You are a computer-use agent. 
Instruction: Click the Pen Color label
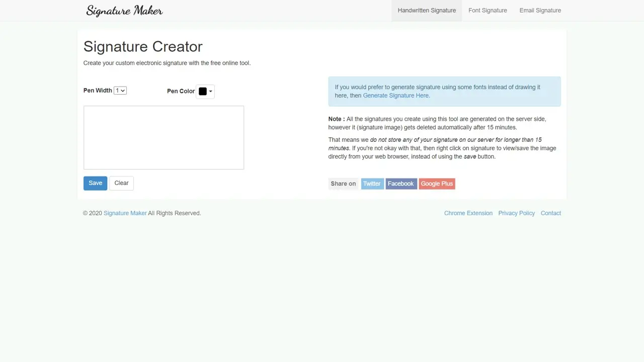(181, 91)
